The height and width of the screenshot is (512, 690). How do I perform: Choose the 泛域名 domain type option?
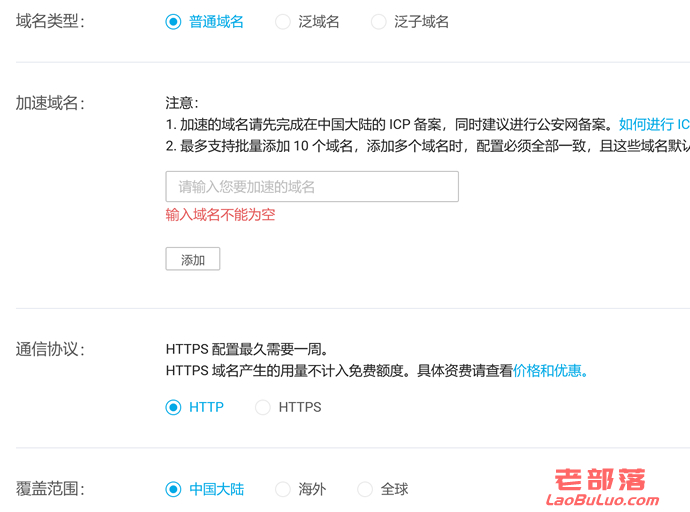click(x=283, y=22)
